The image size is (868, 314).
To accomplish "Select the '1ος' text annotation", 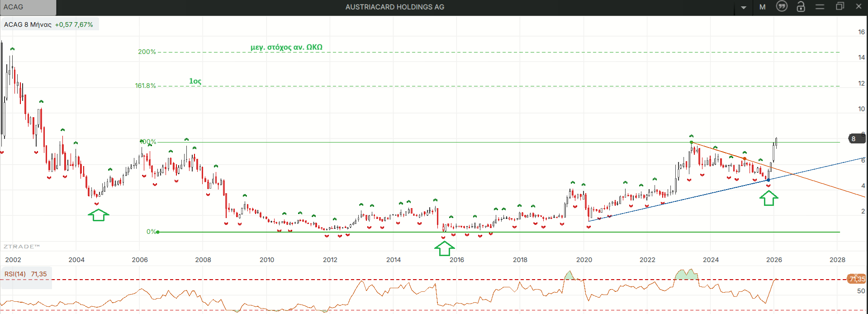I will point(195,81).
